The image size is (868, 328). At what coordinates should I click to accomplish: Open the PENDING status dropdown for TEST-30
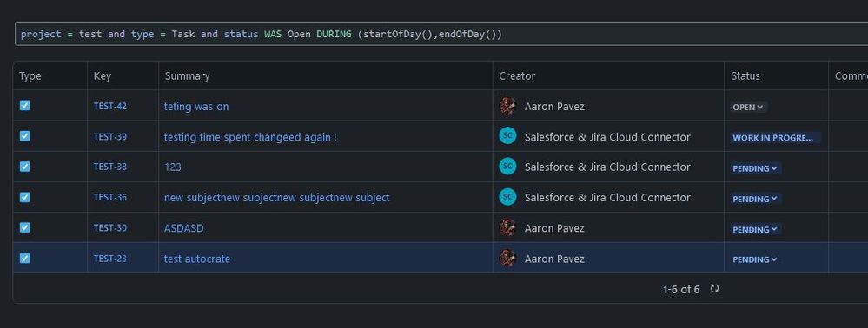coord(755,229)
